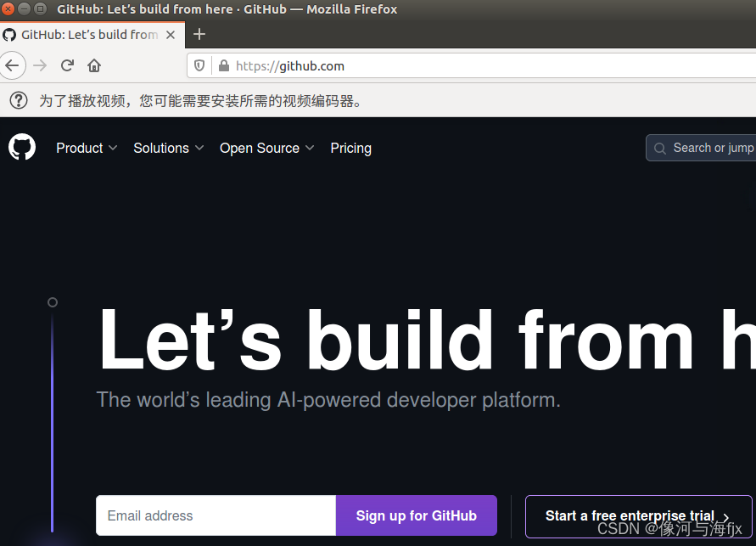Reload the page with the refresh icon
This screenshot has height=546, width=756.
(67, 65)
